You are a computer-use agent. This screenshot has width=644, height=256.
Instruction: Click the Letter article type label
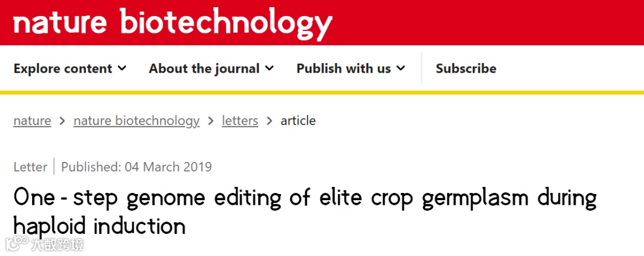point(30,167)
